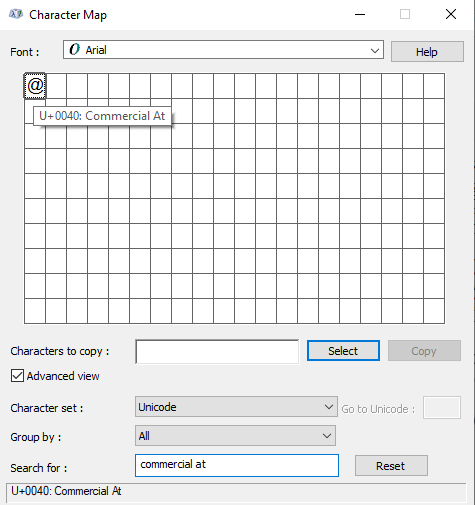Viewport: 475px width, 505px height.
Task: Click the Character Map title bar icon
Action: point(16,14)
